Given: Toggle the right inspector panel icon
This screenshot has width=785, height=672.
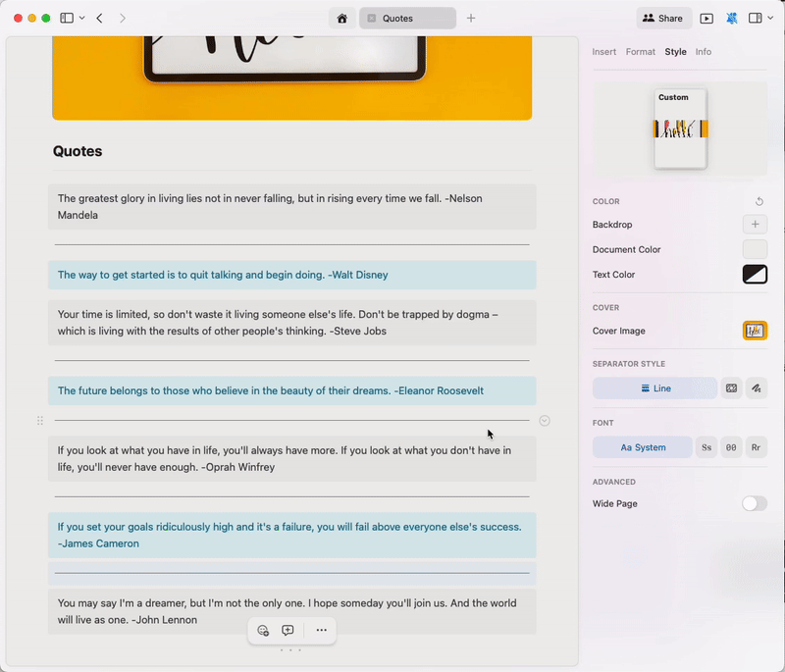Looking at the screenshot, I should [755, 18].
